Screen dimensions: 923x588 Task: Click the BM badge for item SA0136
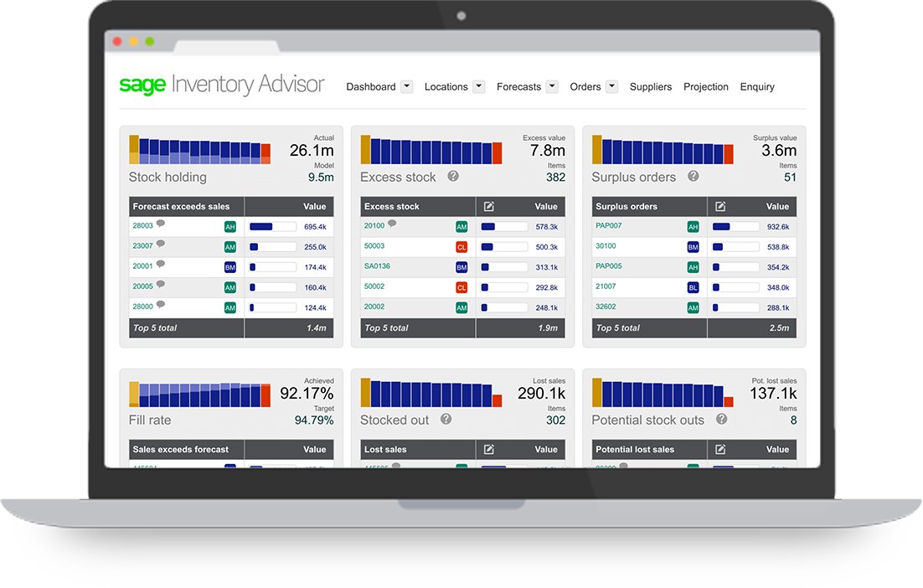461,267
